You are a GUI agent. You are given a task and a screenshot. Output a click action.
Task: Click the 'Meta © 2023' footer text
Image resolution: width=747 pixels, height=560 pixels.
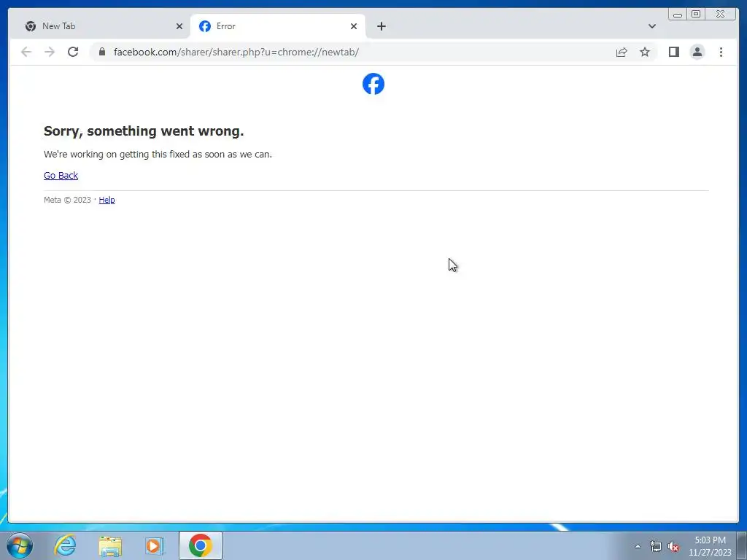[x=67, y=200]
